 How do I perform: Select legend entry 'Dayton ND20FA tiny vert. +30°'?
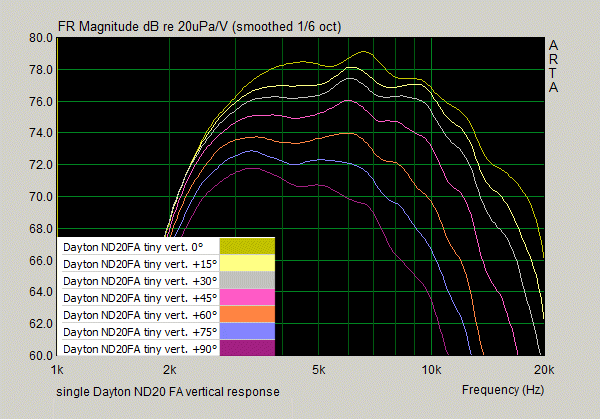click(140, 281)
